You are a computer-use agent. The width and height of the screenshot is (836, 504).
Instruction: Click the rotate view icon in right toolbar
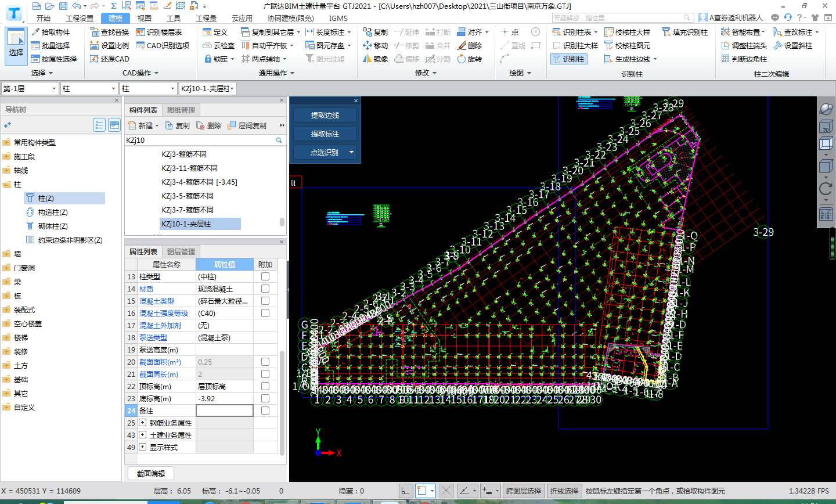[x=826, y=189]
